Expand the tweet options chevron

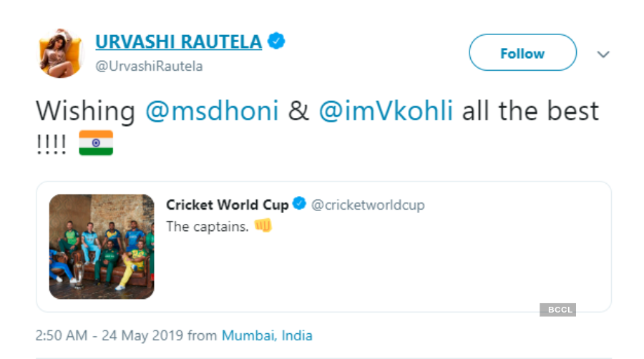pyautogui.click(x=603, y=54)
